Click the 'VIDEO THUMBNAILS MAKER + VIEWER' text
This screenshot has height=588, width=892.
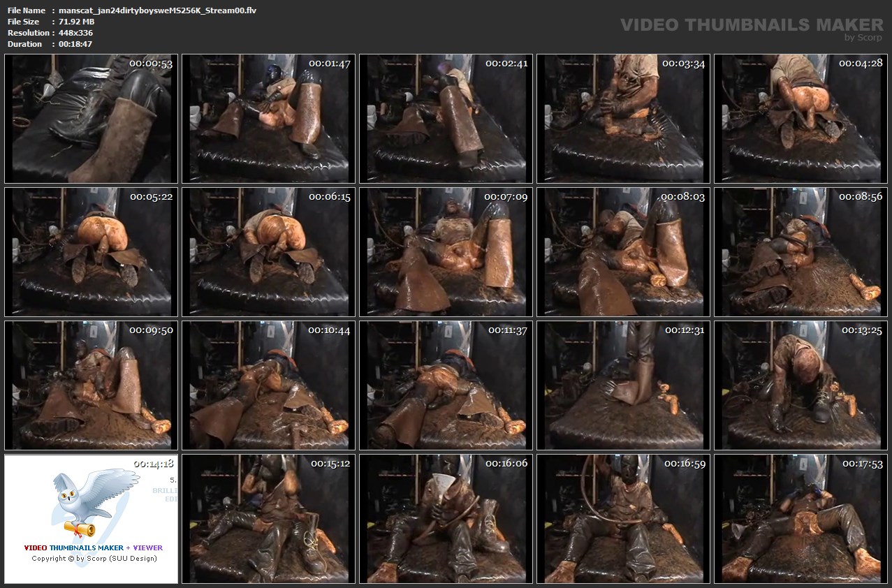(94, 548)
